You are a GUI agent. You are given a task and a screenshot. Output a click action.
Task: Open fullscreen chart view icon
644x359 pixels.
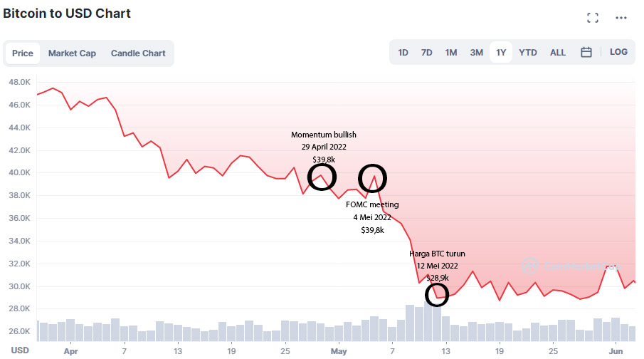pos(592,18)
